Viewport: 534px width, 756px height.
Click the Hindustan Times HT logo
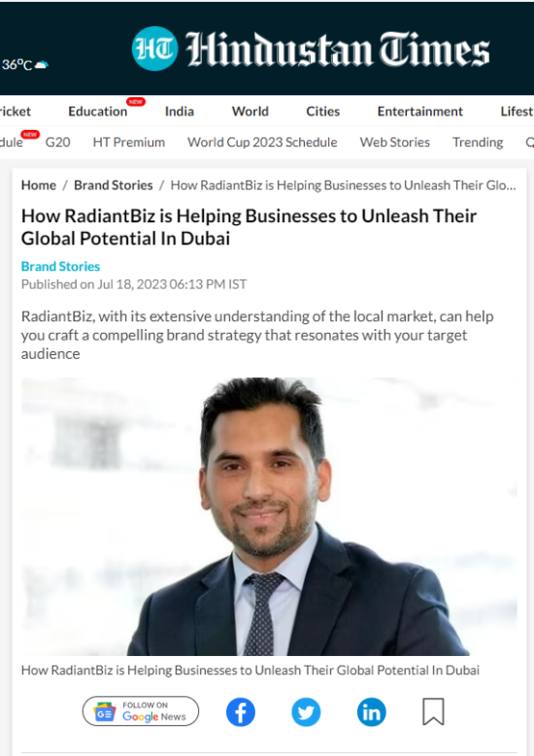tap(311, 49)
